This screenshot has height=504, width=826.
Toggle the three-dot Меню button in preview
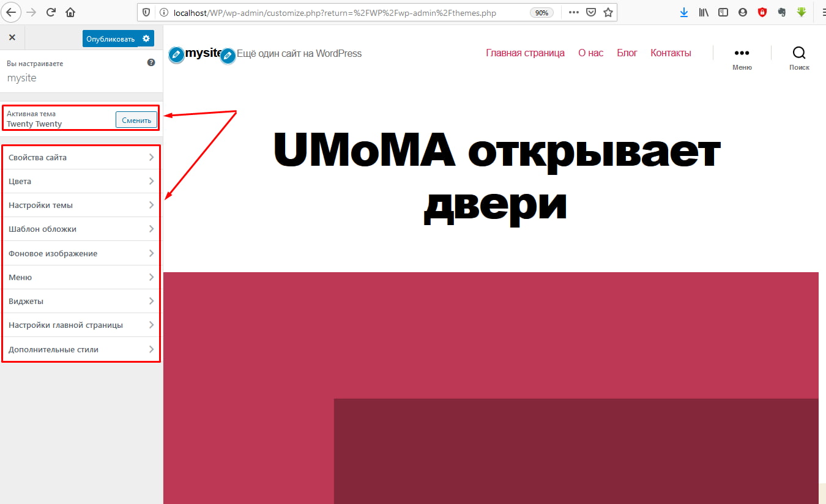coord(742,59)
